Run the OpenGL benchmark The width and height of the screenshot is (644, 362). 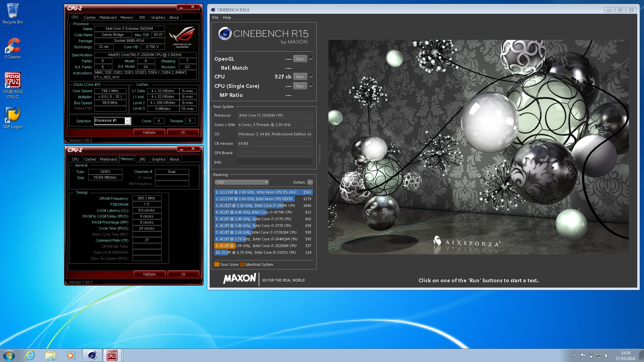[x=300, y=59]
